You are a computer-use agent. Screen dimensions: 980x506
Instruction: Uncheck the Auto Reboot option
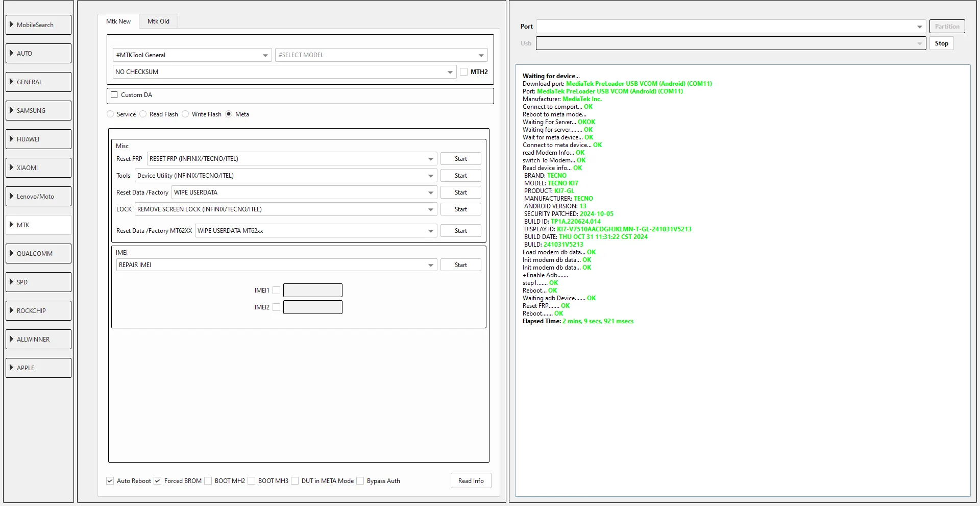[110, 481]
